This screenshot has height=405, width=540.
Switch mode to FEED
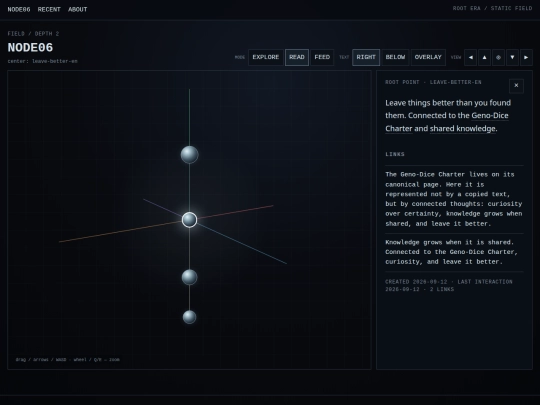pos(322,58)
